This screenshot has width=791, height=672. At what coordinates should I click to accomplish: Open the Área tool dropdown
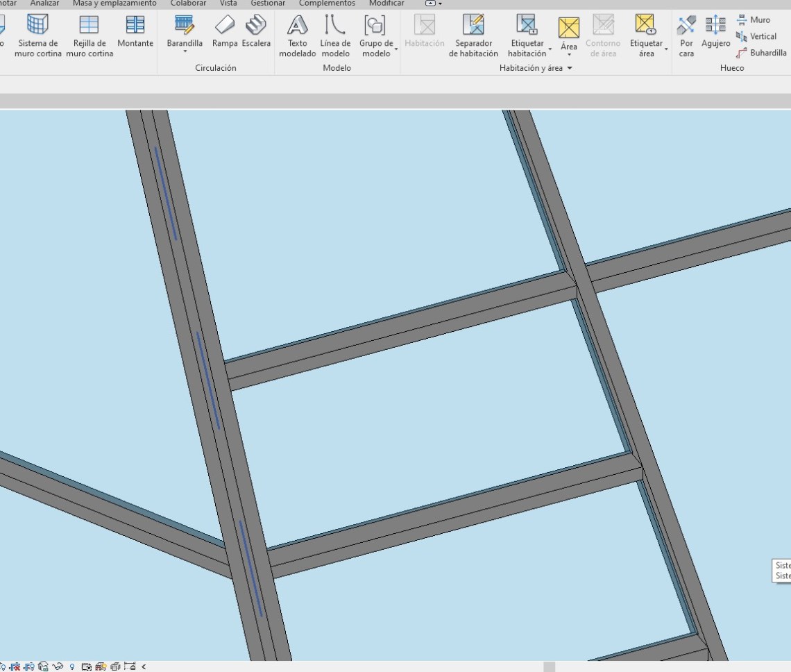568,55
